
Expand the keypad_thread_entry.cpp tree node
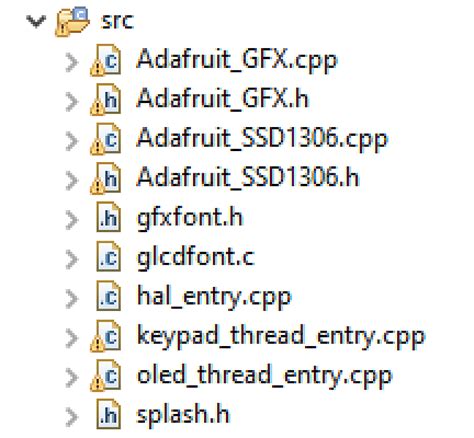pyautogui.click(x=72, y=337)
